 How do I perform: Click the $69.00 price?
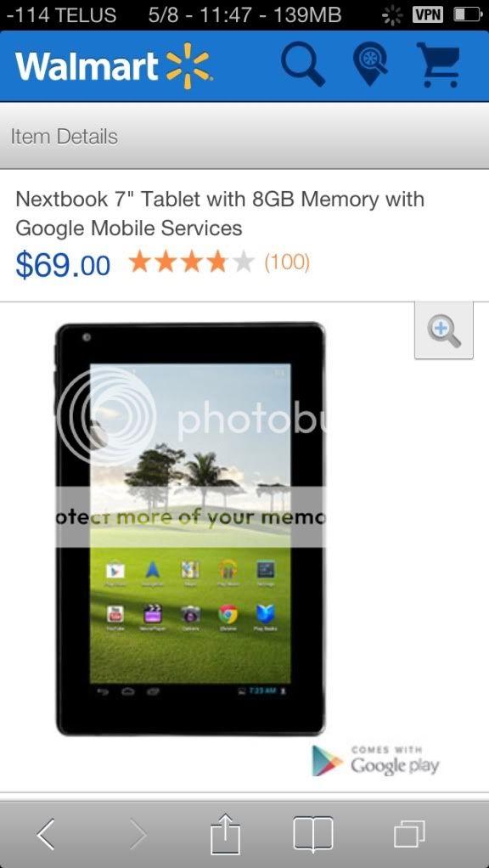(63, 265)
